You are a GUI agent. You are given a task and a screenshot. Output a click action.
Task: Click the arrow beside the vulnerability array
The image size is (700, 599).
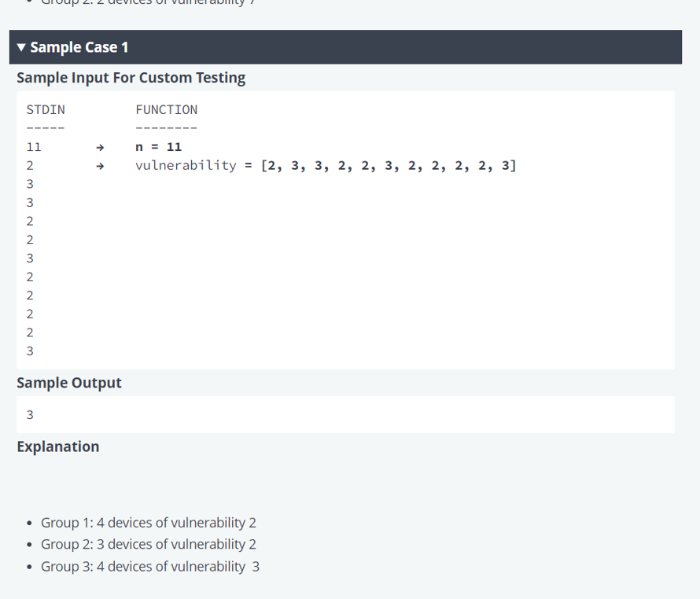(x=100, y=166)
